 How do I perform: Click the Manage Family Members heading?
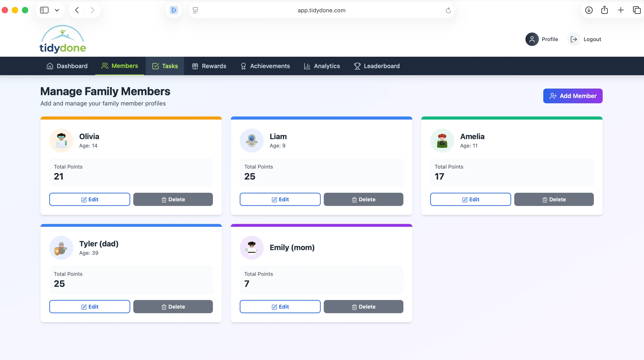105,91
